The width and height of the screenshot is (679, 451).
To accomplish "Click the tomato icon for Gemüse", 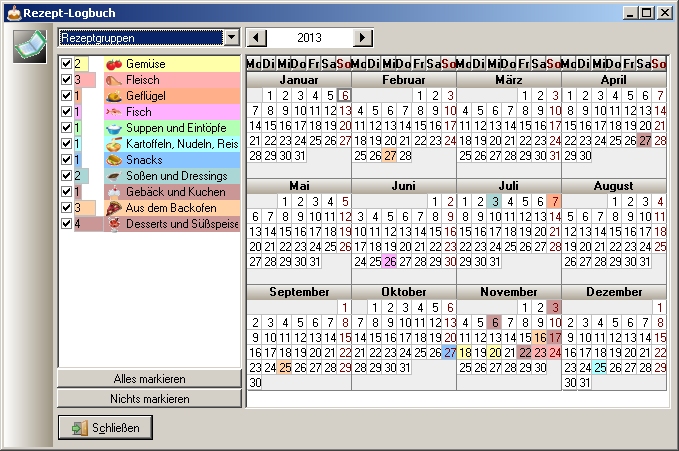I will click(113, 64).
